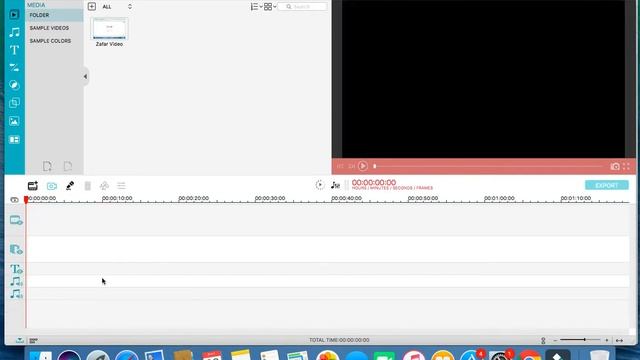
Task: Toggle the timeline link icon beside the ruler
Action: tap(14, 200)
